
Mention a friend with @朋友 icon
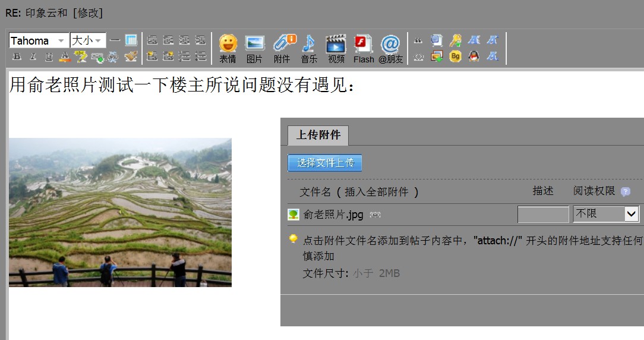tap(390, 48)
